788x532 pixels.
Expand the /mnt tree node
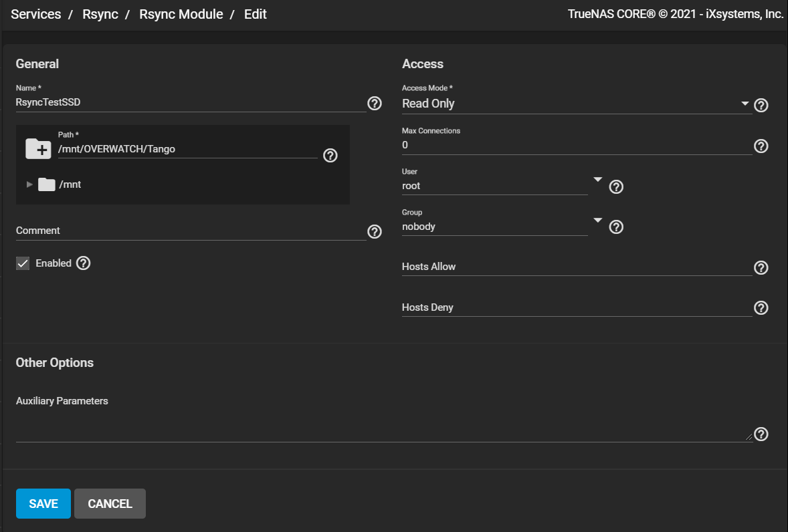pos(29,184)
